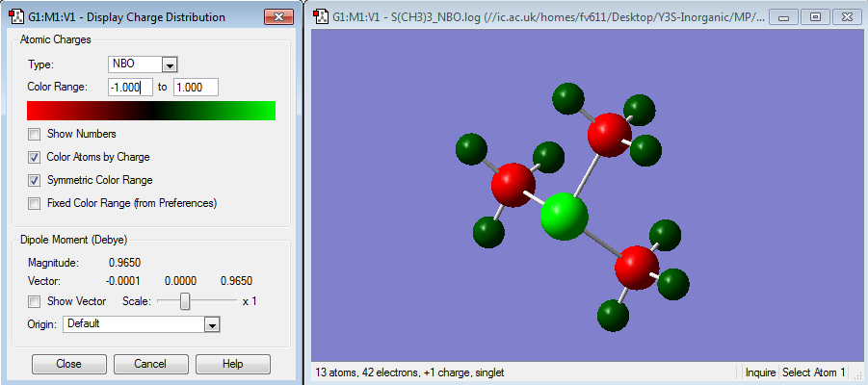Image resolution: width=868 pixels, height=385 pixels.
Task: Click the Color Range minimum field -1.000
Action: (130, 88)
